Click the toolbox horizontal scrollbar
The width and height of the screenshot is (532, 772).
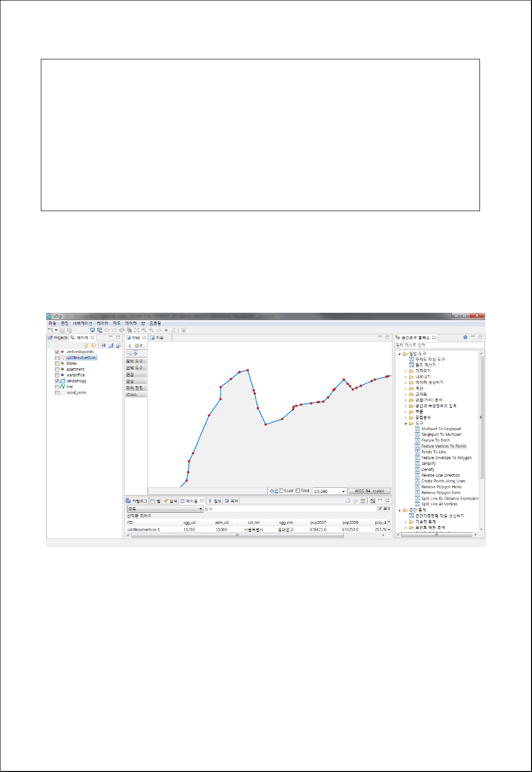click(x=436, y=535)
